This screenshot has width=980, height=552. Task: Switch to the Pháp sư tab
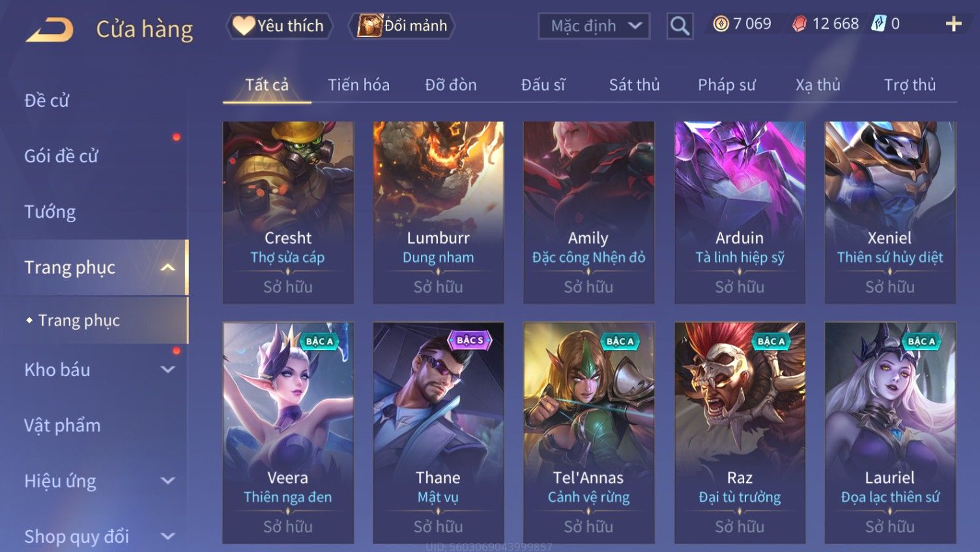727,85
